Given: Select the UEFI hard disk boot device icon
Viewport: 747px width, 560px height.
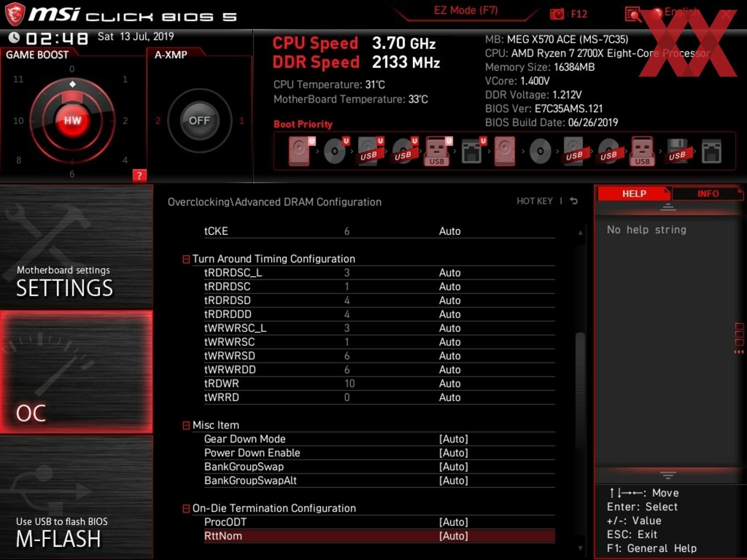Looking at the screenshot, I should click(301, 151).
